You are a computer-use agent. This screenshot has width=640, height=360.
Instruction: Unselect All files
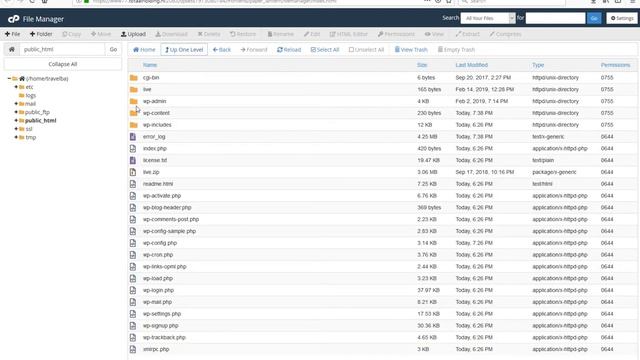point(366,49)
